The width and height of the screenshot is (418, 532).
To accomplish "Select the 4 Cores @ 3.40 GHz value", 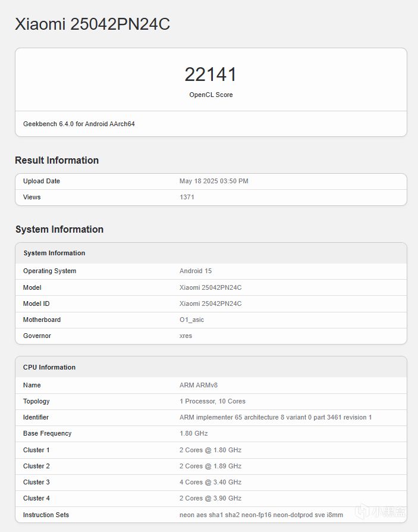I will tap(210, 482).
